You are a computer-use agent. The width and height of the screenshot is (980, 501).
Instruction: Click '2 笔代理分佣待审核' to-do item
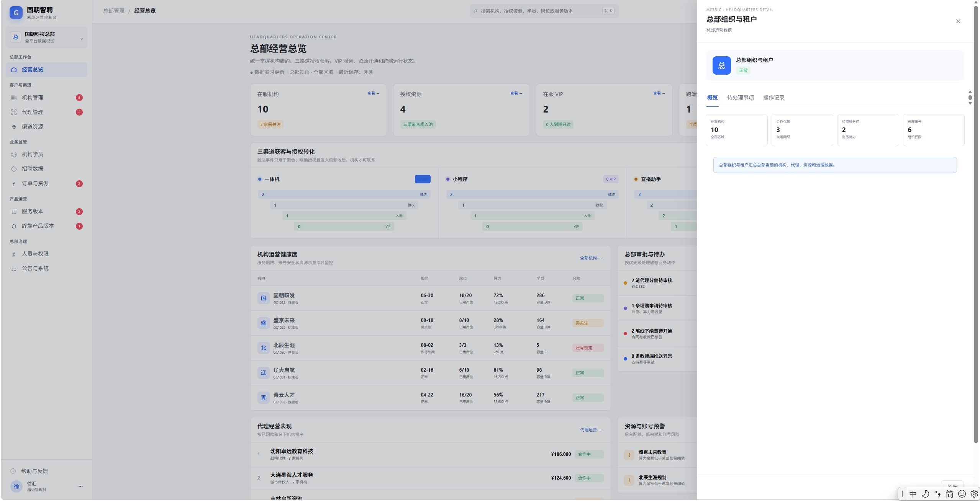coord(657,283)
